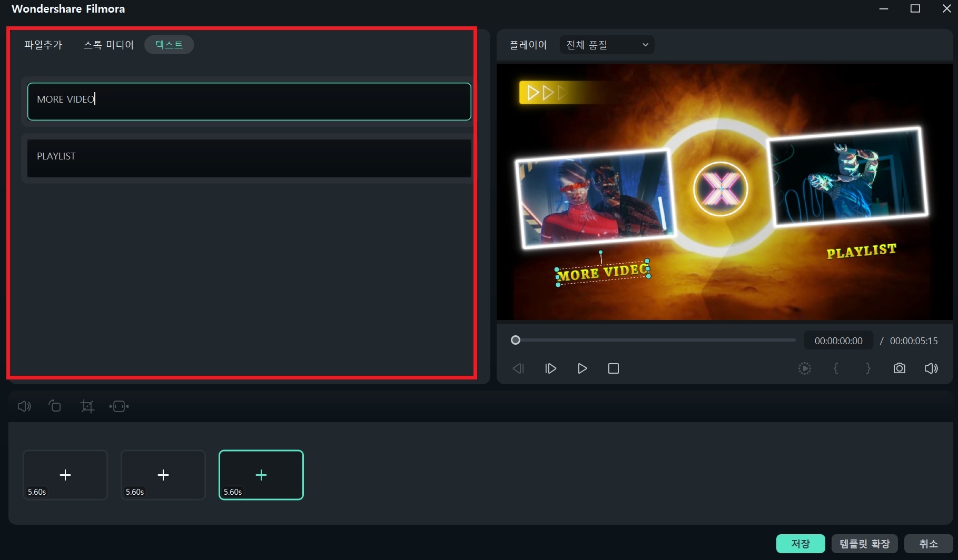The image size is (958, 560).
Task: Click the 저장 save button
Action: [801, 544]
